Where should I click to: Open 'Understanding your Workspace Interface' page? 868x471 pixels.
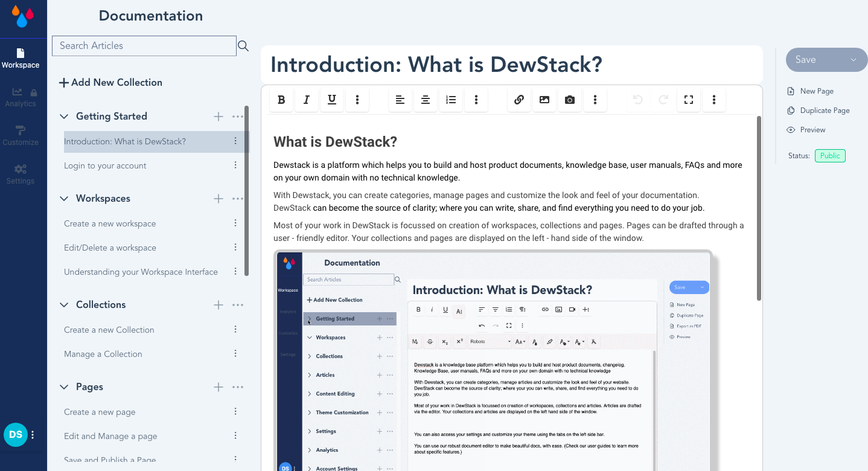pyautogui.click(x=141, y=272)
